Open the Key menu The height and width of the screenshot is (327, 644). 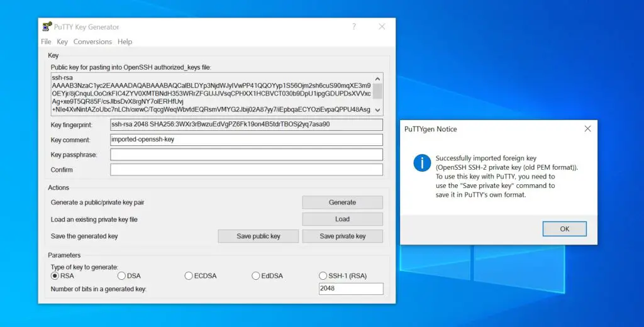click(x=62, y=42)
